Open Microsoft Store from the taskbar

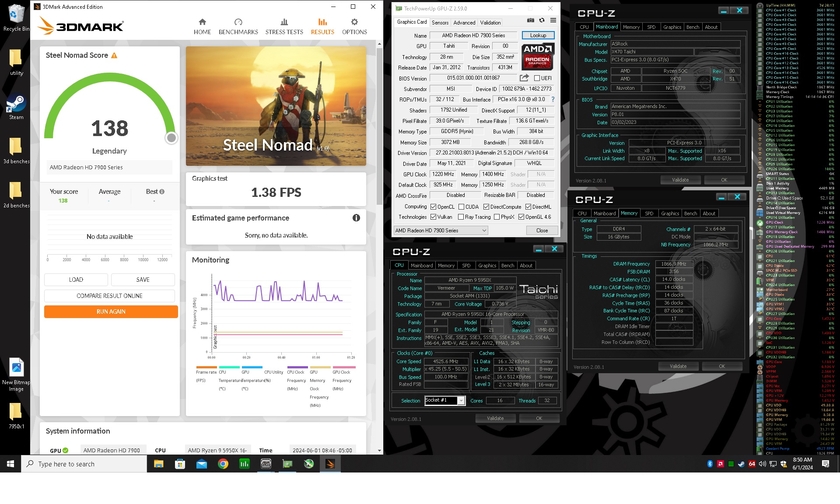pyautogui.click(x=180, y=464)
